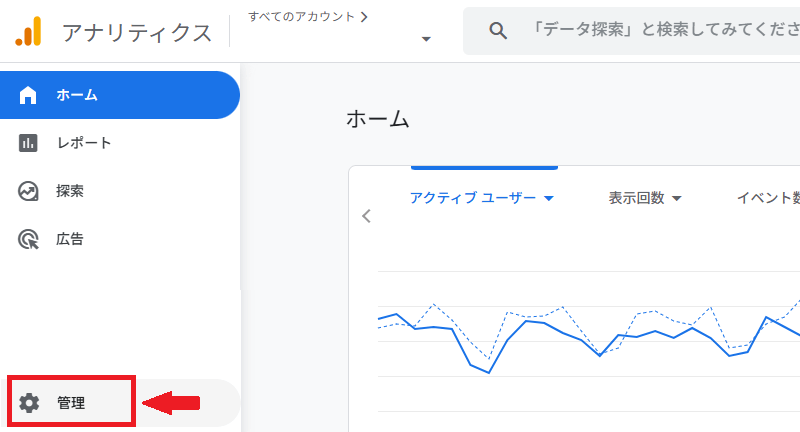Click the アナリティクス product title
The width and height of the screenshot is (800, 432).
click(x=137, y=33)
